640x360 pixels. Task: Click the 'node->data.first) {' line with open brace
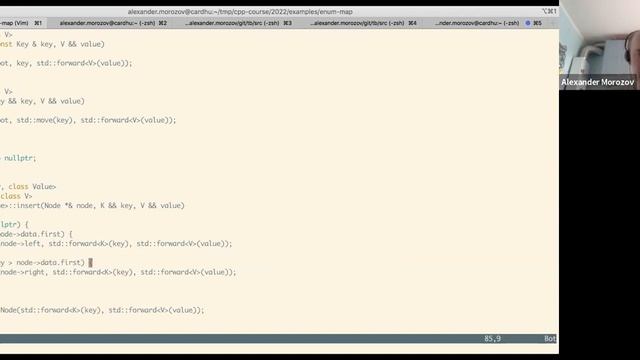click(x=36, y=234)
